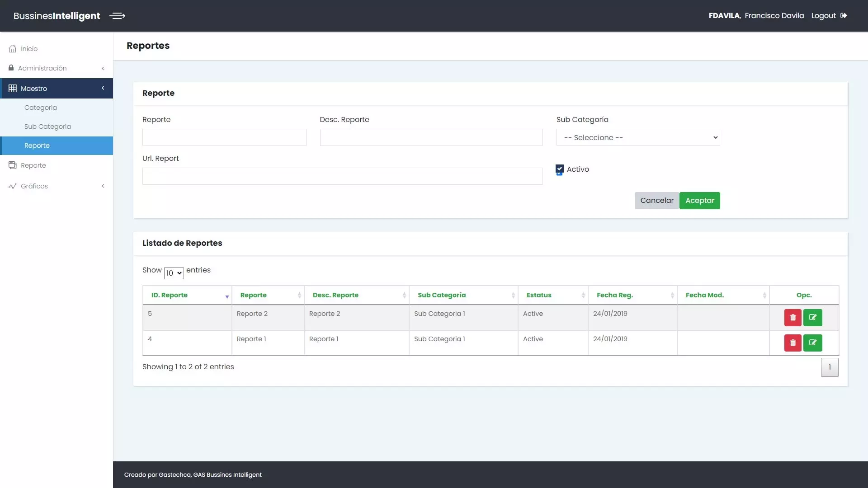This screenshot has height=488, width=868.
Task: Click the Opc. column header
Action: click(x=804, y=295)
